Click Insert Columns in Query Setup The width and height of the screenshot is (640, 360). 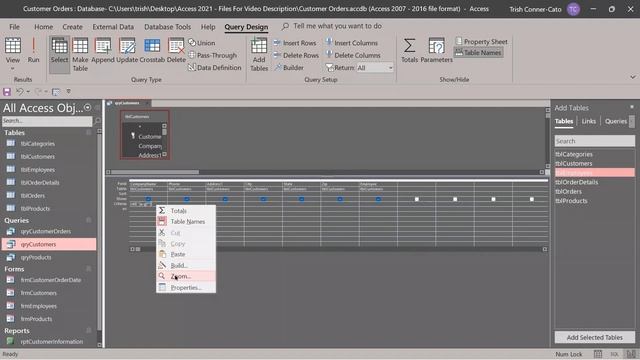click(x=351, y=42)
